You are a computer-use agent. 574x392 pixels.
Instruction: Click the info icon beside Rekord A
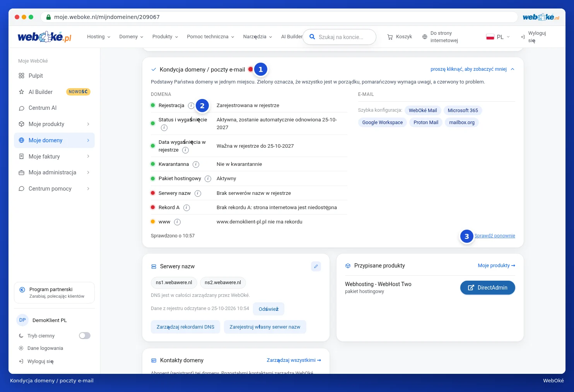tap(186, 208)
